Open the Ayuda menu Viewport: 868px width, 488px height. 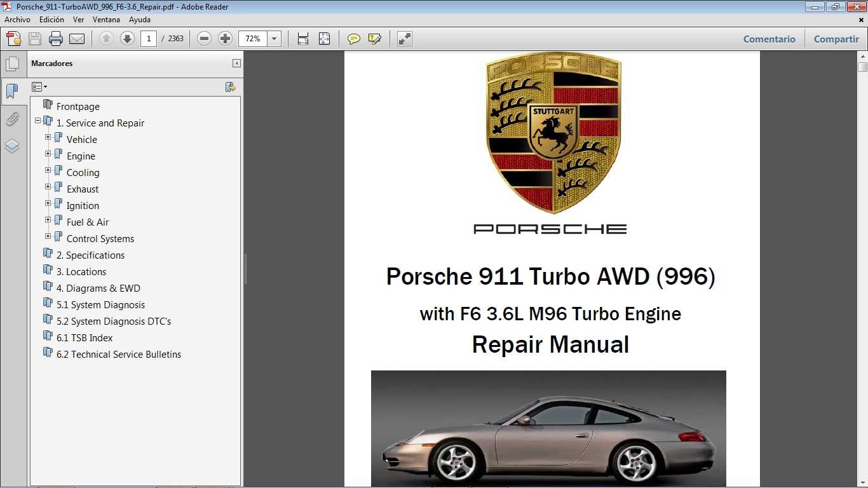point(140,20)
